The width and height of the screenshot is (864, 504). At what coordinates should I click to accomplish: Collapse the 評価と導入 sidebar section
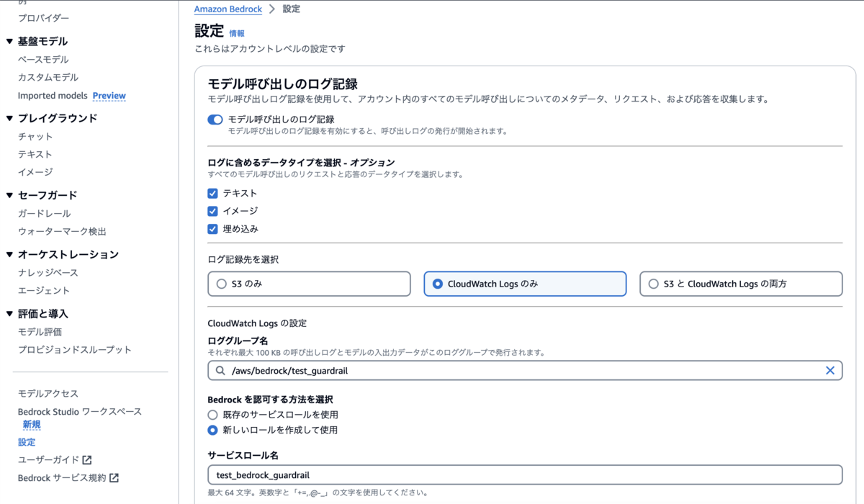9,314
